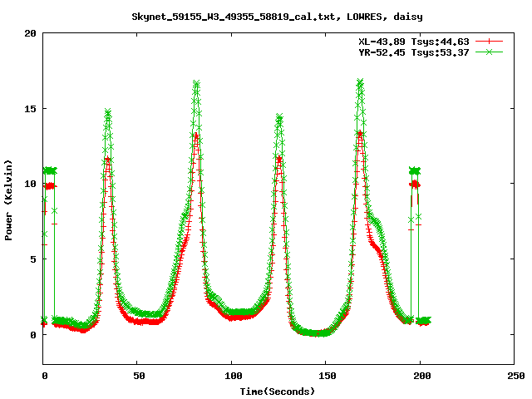The width and height of the screenshot is (532, 399).
Task: Click y-axis tick label 20
Action: (30, 33)
